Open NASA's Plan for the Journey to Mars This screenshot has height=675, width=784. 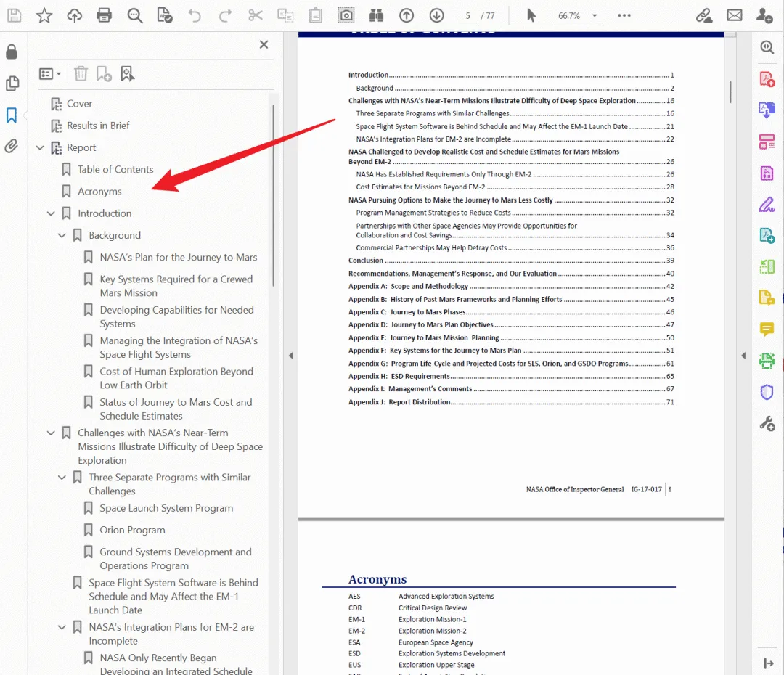[x=179, y=258]
